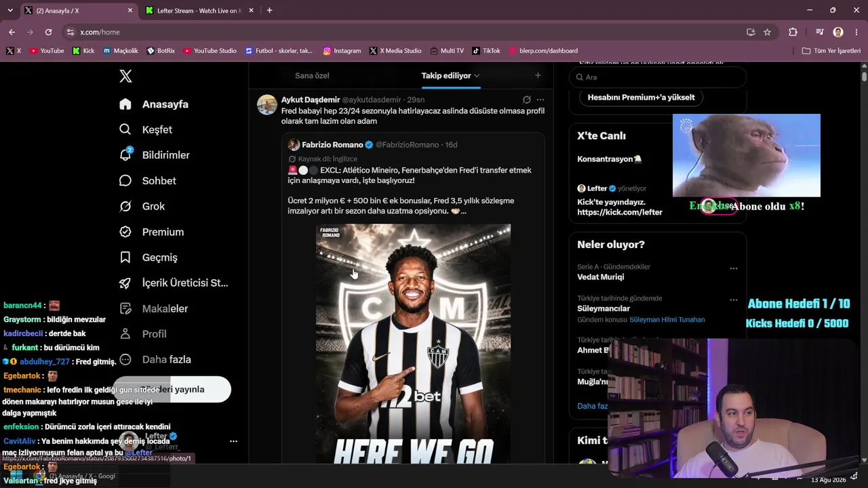Open more options for Süleymancılar trend

(x=733, y=300)
